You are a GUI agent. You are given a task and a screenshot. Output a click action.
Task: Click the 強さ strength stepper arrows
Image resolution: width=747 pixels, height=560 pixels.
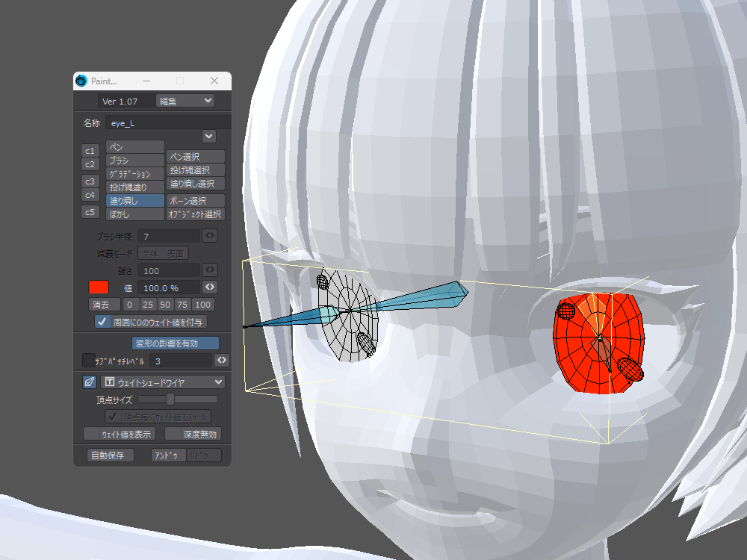(x=210, y=270)
